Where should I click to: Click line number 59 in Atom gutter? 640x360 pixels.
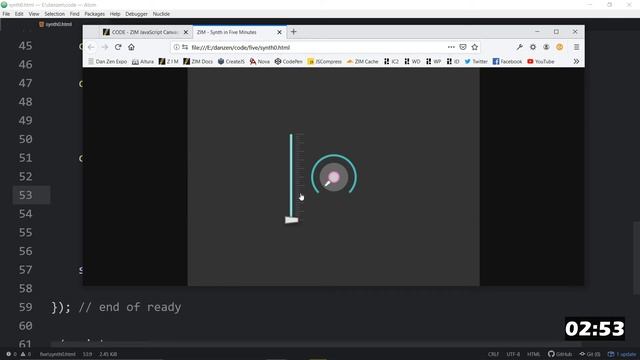click(x=25, y=307)
